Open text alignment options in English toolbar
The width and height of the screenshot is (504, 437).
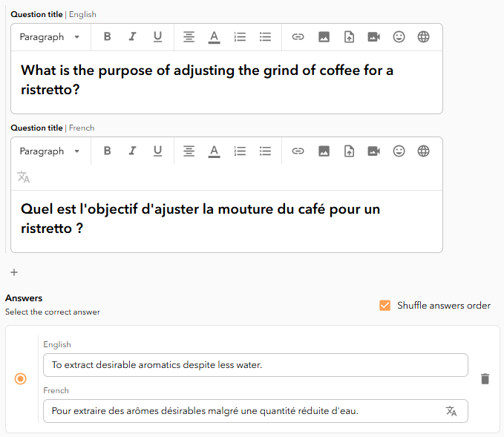pyautogui.click(x=189, y=36)
